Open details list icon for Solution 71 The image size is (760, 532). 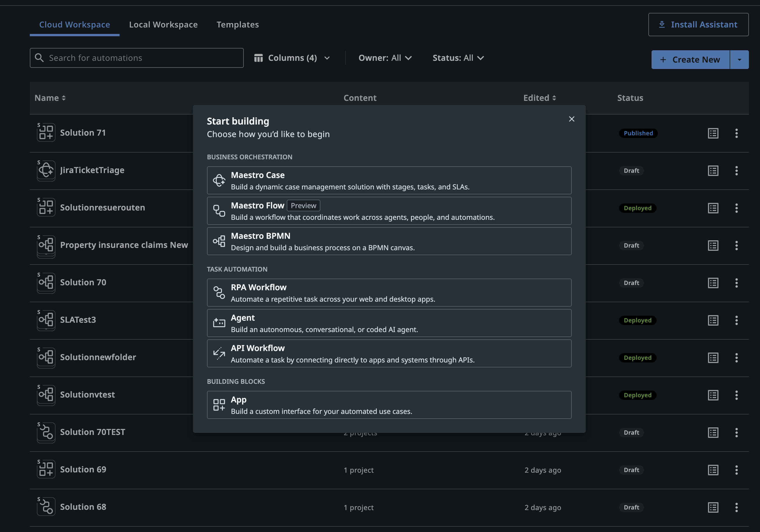(713, 133)
